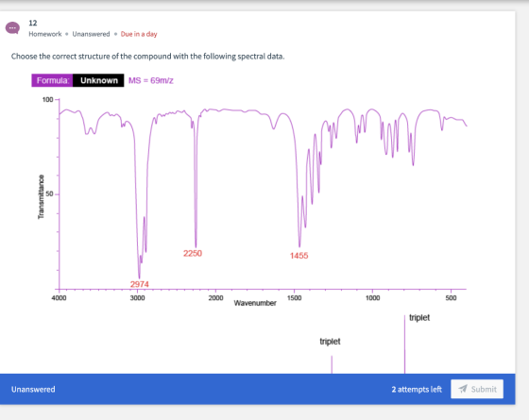Click the 'Due in a day' notice
The image size is (529, 420).
click(x=139, y=34)
